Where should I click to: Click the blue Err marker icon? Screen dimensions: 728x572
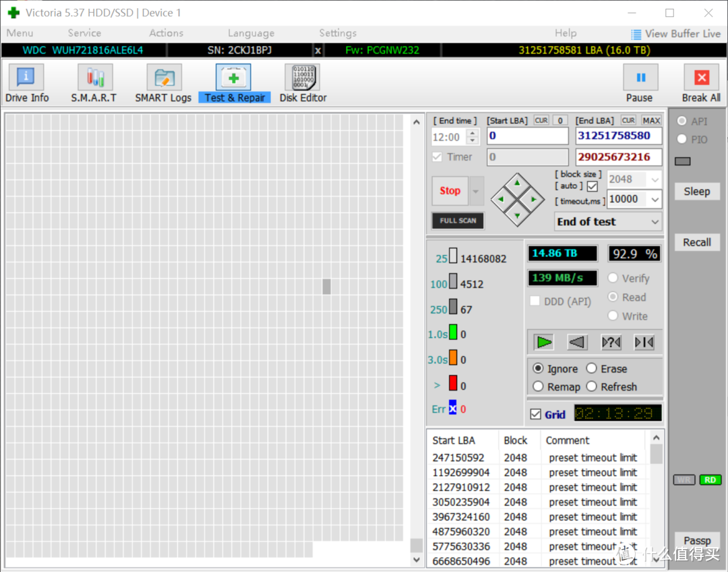pos(453,407)
